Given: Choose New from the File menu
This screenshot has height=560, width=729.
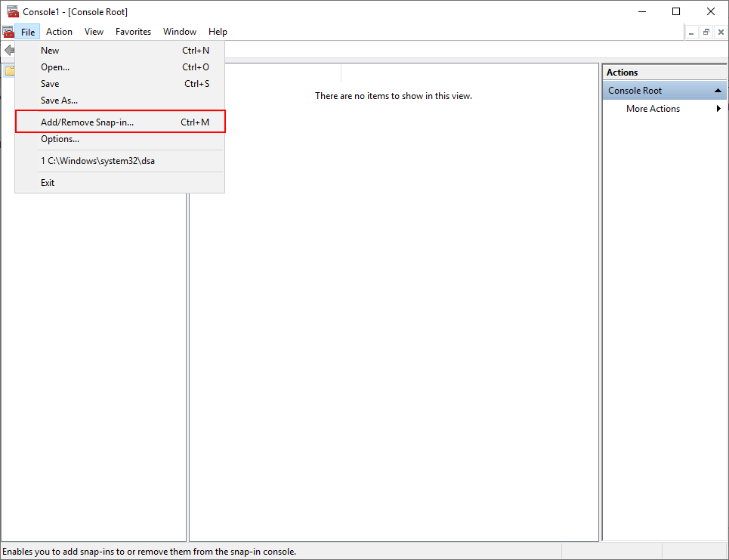Looking at the screenshot, I should [x=120, y=50].
